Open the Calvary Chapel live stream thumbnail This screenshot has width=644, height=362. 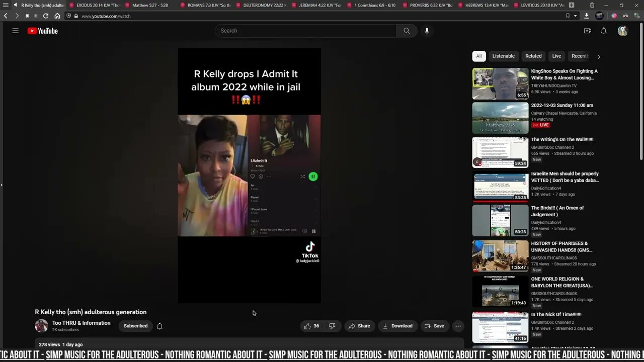click(500, 118)
